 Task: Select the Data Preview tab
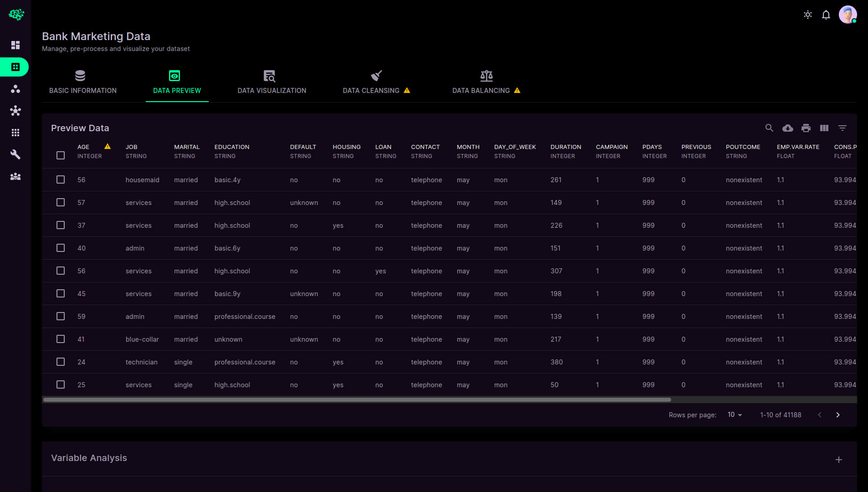(x=177, y=82)
